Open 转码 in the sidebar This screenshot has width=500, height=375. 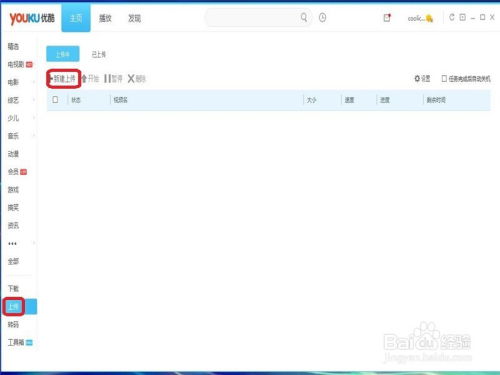(x=13, y=324)
